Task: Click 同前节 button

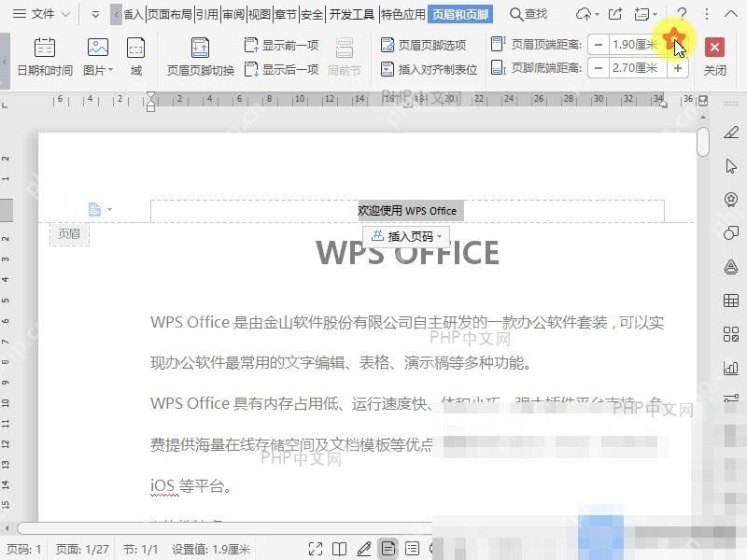Action: tap(344, 57)
